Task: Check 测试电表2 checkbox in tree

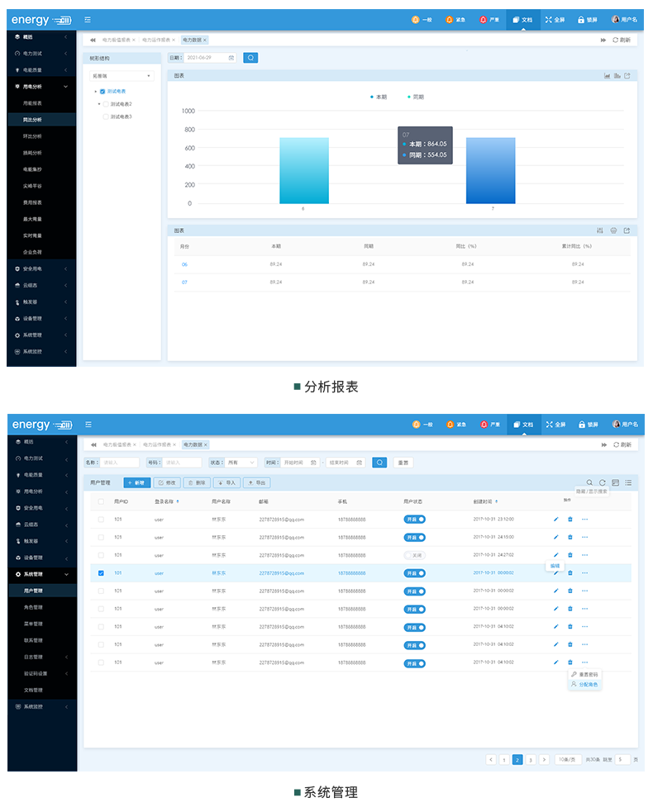Action: click(x=106, y=104)
